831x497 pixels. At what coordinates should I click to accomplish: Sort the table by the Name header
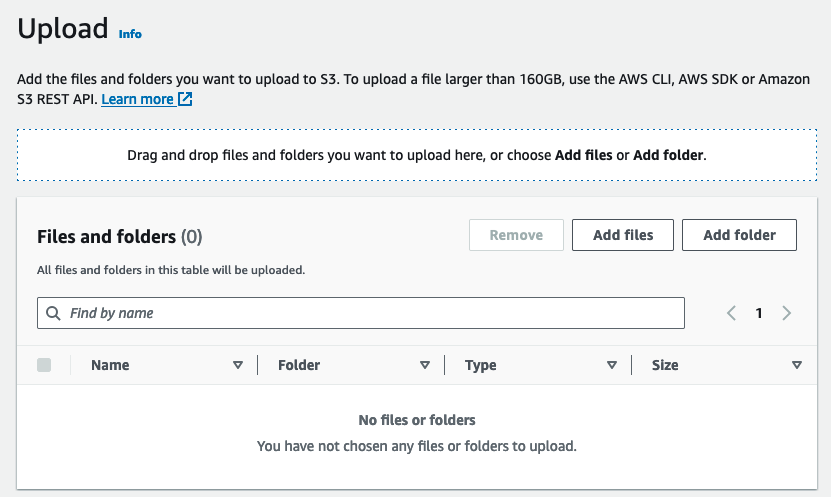click(110, 365)
